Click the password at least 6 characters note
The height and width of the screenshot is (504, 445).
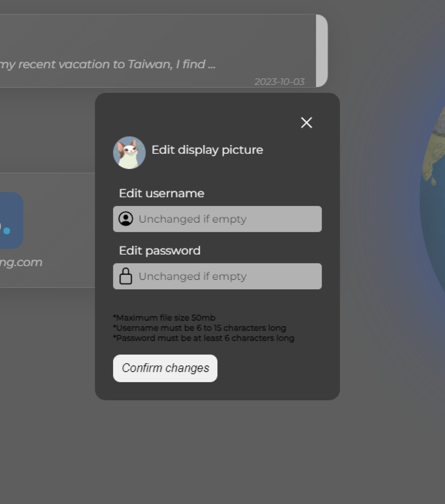tap(203, 338)
